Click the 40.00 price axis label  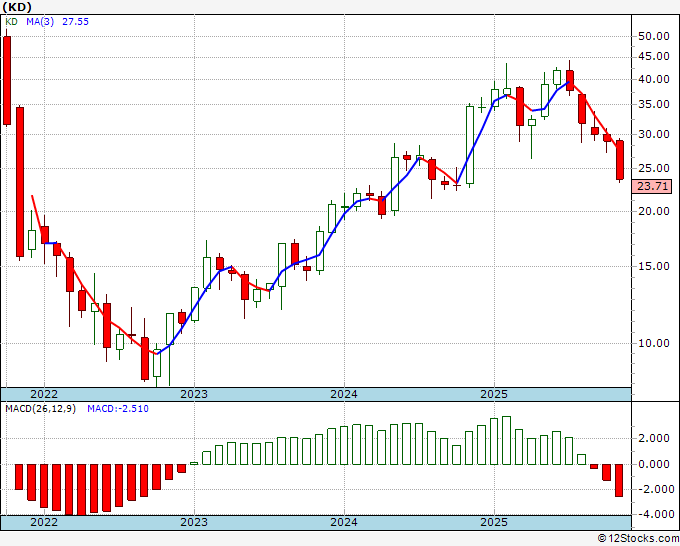pos(654,79)
